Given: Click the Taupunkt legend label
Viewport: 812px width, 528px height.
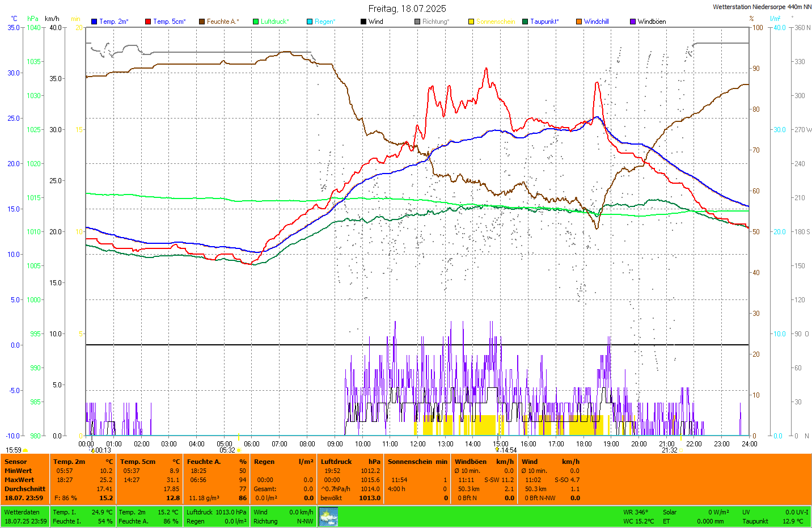Looking at the screenshot, I should [544, 22].
